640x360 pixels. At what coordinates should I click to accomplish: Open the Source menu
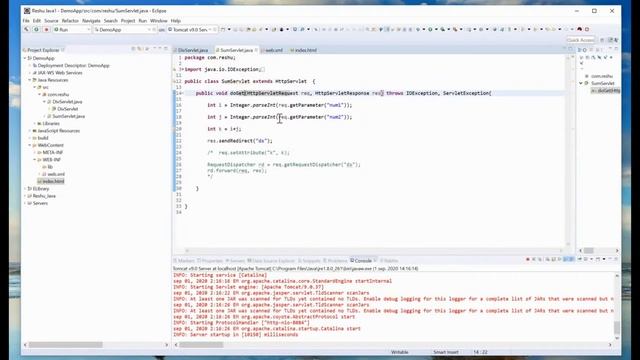click(51, 20)
